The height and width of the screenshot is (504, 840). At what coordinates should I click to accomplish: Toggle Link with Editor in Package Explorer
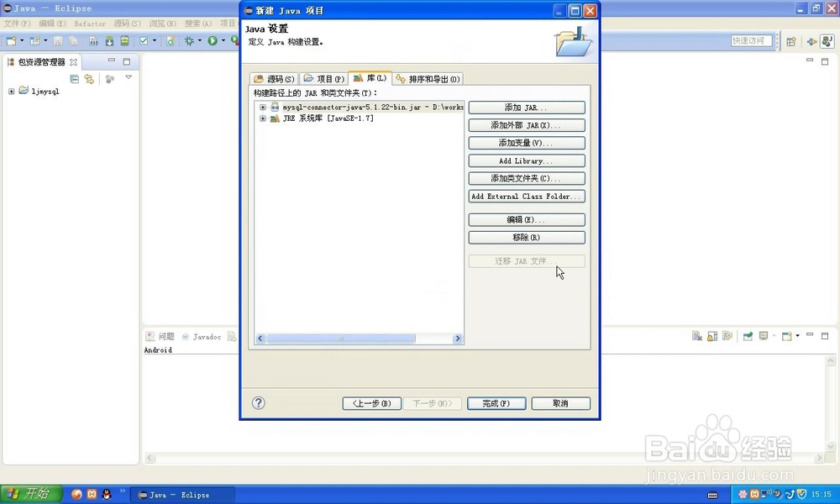(x=89, y=79)
